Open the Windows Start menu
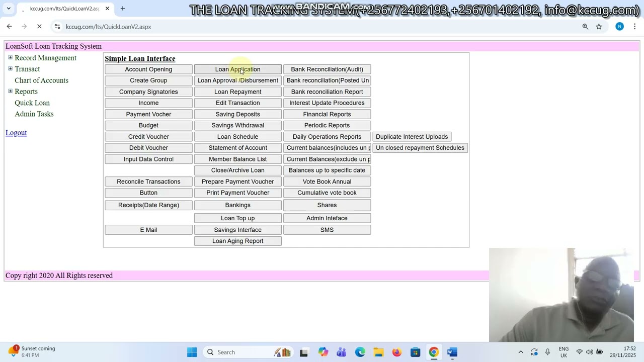The width and height of the screenshot is (644, 362). 192,352
